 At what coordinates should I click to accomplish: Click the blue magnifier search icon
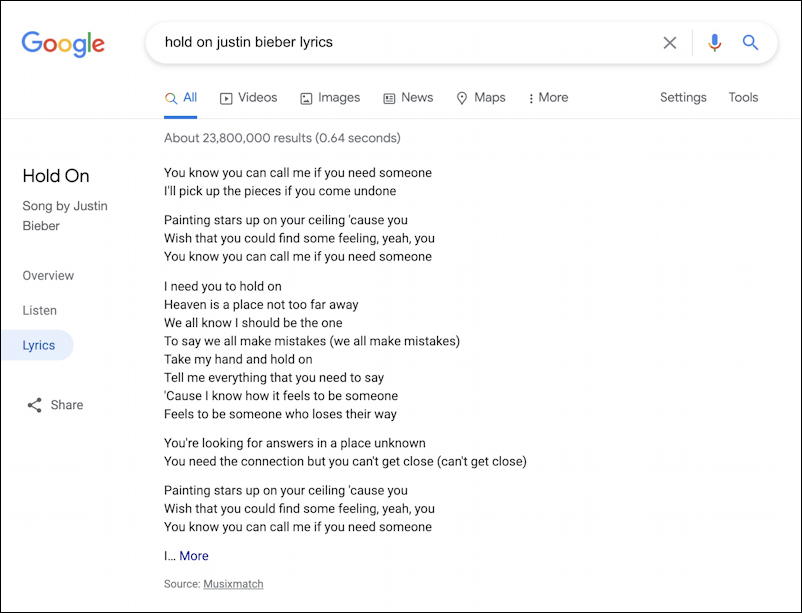(750, 42)
